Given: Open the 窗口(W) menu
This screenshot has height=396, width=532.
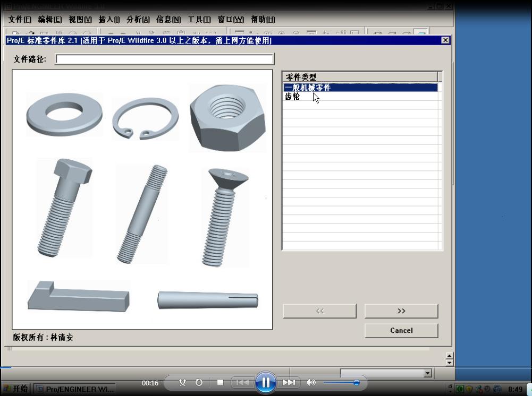Looking at the screenshot, I should point(231,20).
